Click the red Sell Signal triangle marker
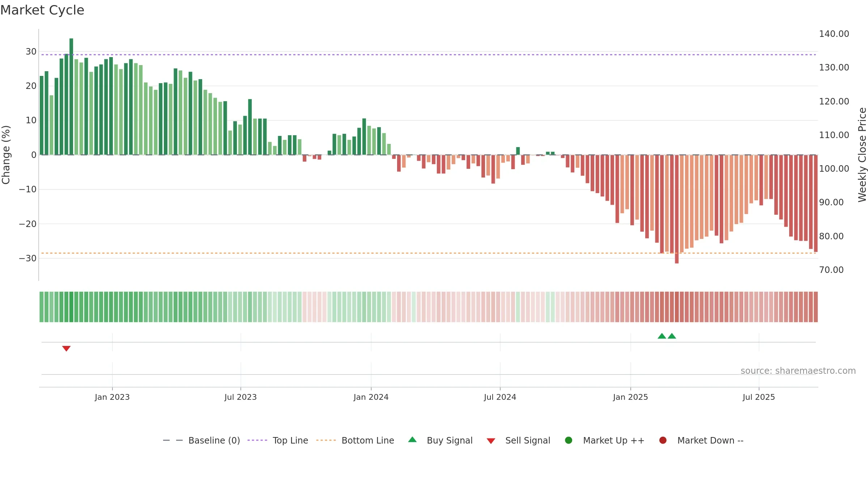The height and width of the screenshot is (488, 868). [x=66, y=348]
